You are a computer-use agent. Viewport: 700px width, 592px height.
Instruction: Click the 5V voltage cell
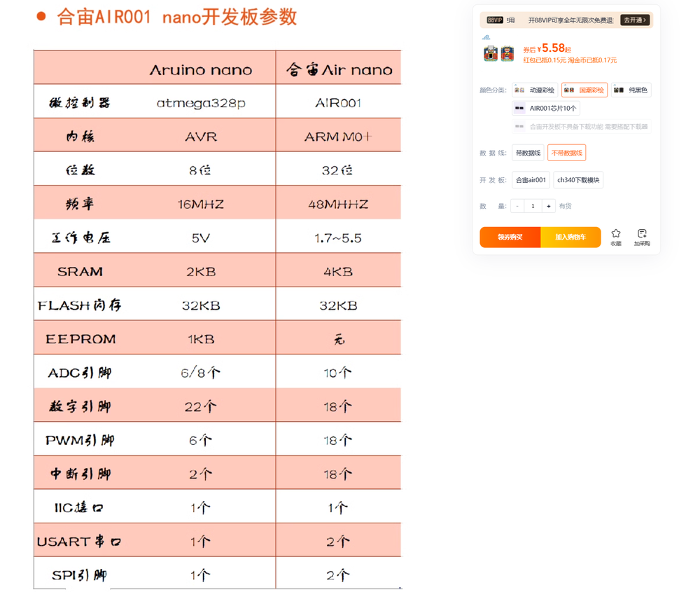(x=201, y=238)
